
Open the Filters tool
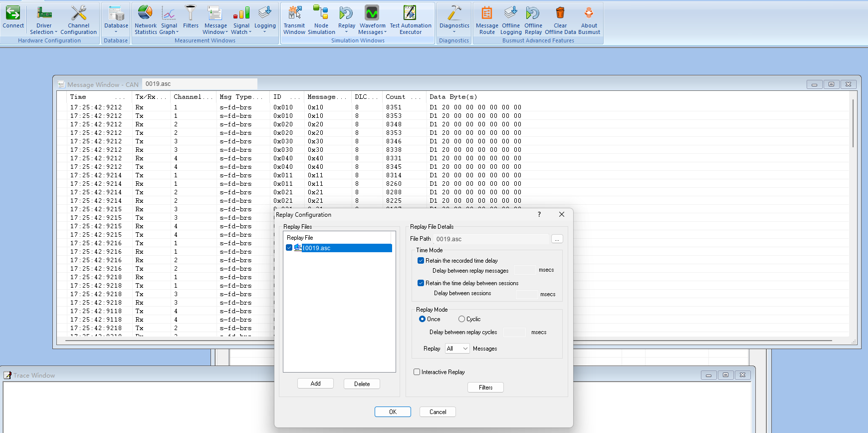point(191,17)
